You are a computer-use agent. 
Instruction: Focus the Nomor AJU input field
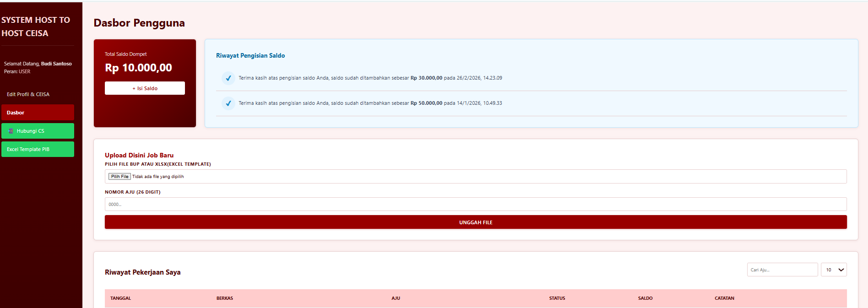(475, 204)
